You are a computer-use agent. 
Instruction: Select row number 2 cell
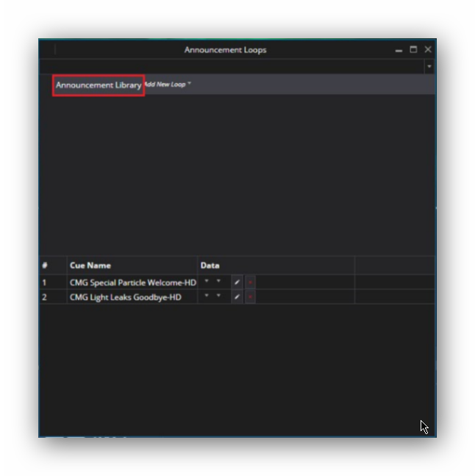(54, 297)
